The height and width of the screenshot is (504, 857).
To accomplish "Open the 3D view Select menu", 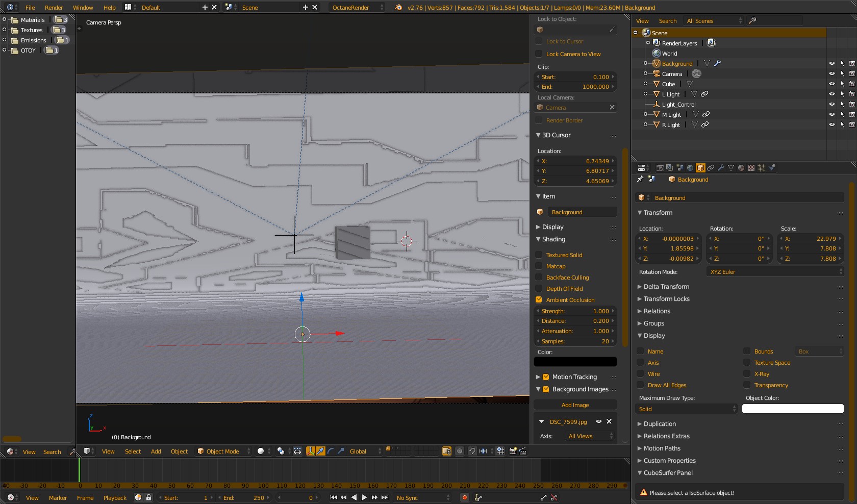I will click(x=133, y=451).
